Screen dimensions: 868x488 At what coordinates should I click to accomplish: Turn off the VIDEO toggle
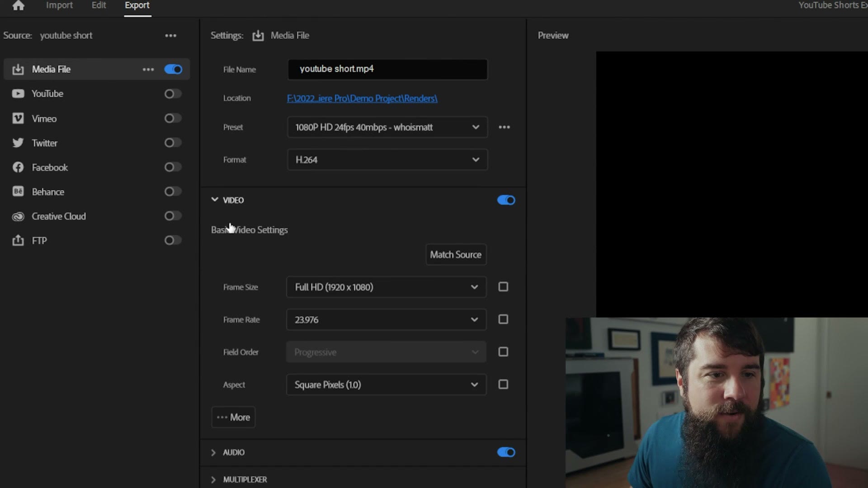(x=506, y=200)
